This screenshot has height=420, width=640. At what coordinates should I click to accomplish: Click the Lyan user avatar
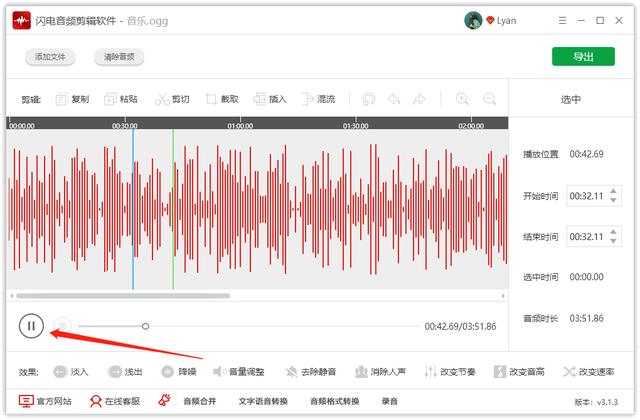click(x=473, y=20)
